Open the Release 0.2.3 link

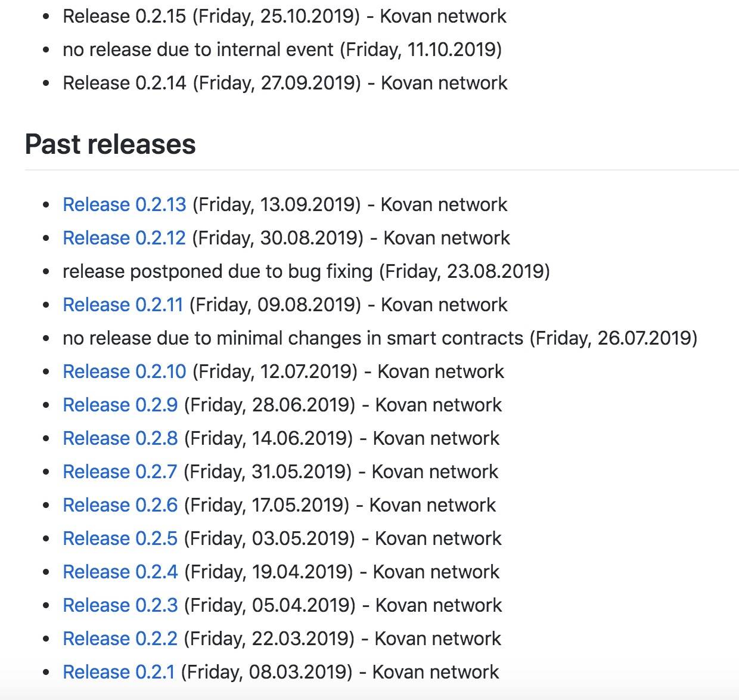120,605
